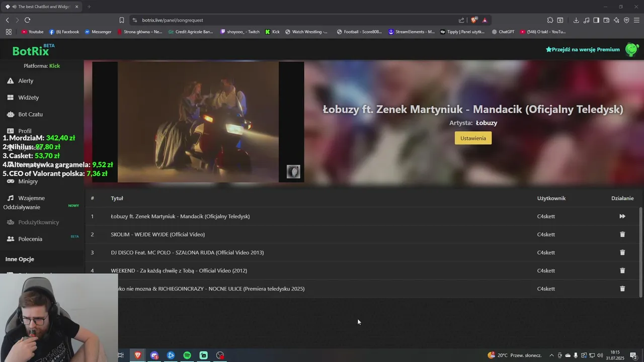The image size is (644, 362).
Task: Open Profil in sidebar
Action: (x=25, y=131)
